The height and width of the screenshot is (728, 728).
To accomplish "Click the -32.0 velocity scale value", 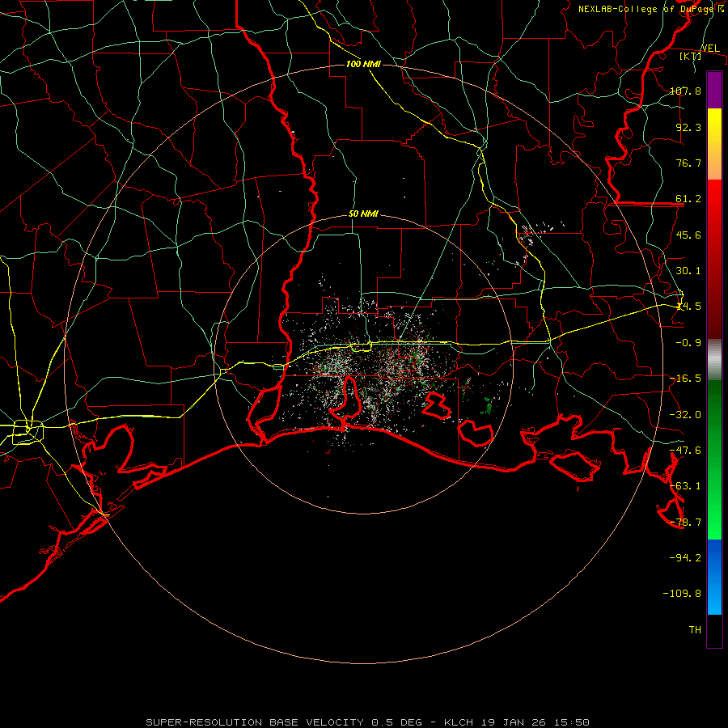I will pos(686,415).
